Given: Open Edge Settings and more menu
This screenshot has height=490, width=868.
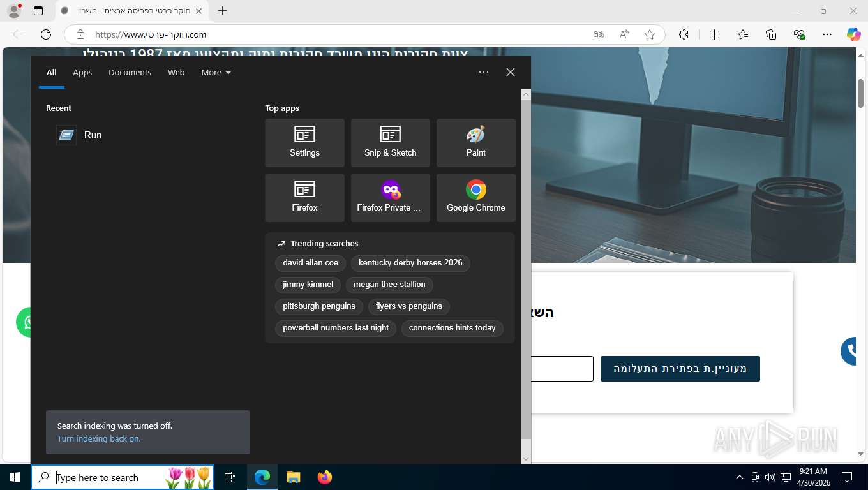Looking at the screenshot, I should 827,34.
